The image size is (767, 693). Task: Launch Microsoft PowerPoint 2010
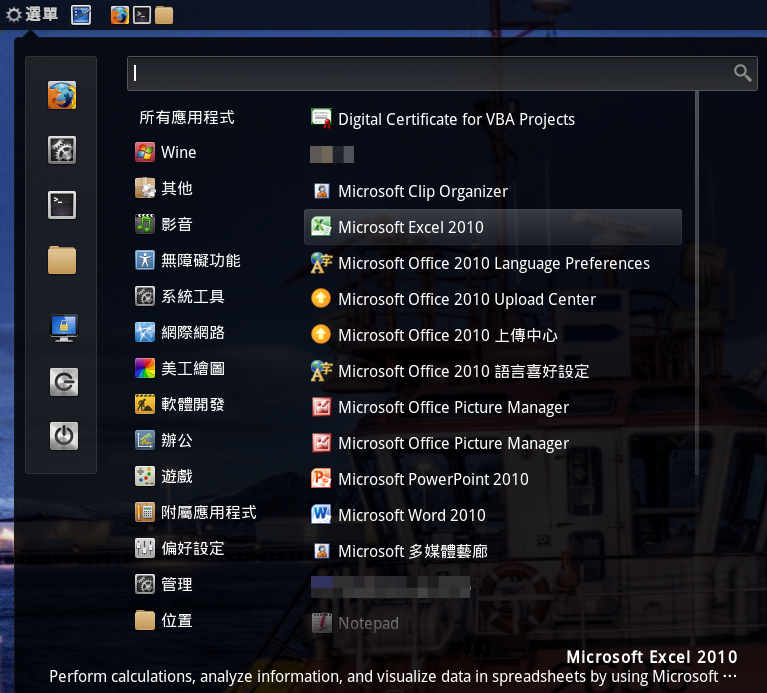493,479
